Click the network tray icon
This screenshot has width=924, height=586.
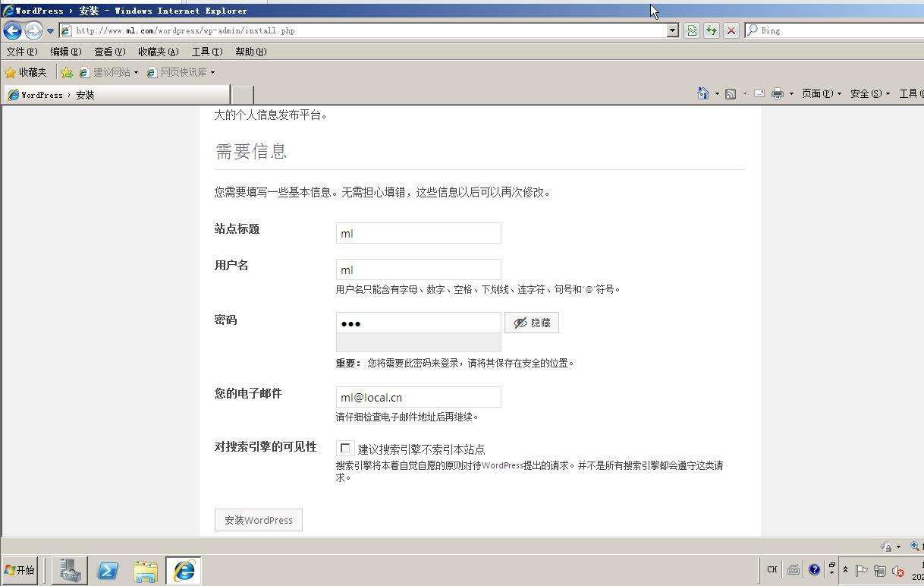point(880,571)
